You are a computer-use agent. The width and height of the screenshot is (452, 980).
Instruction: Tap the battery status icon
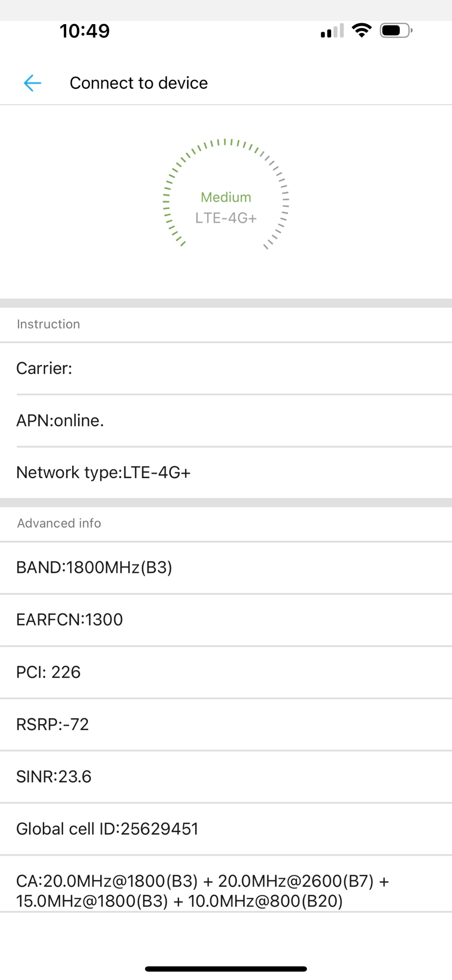396,30
